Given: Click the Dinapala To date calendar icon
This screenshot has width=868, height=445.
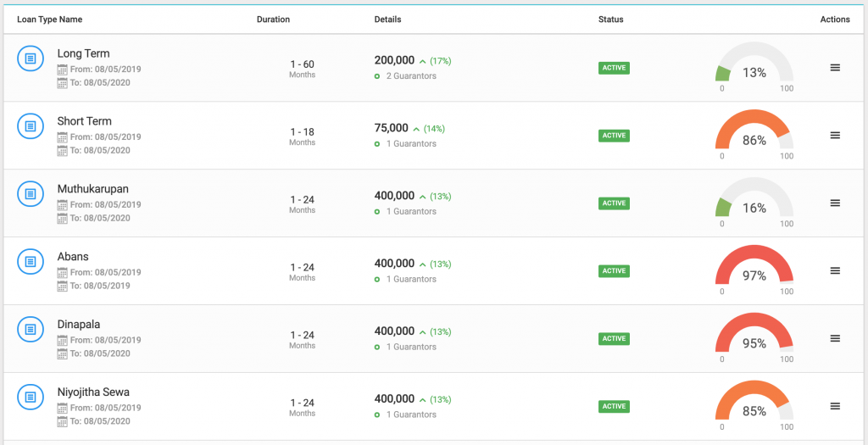Looking at the screenshot, I should [63, 353].
